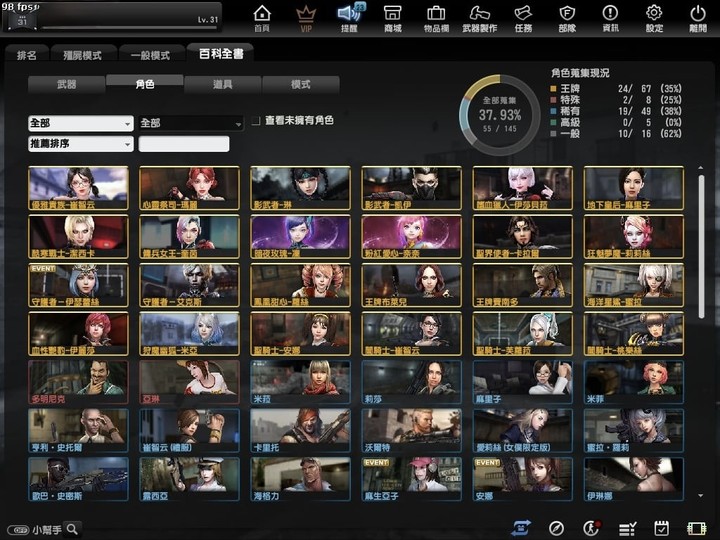Open the 物品欄 inventory icon
The height and width of the screenshot is (540, 720).
436,17
